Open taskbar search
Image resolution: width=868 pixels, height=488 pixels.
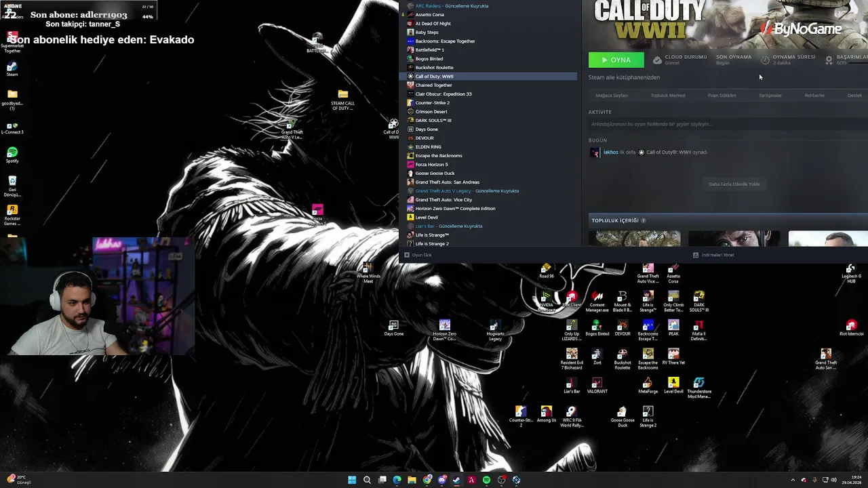pyautogui.click(x=367, y=480)
